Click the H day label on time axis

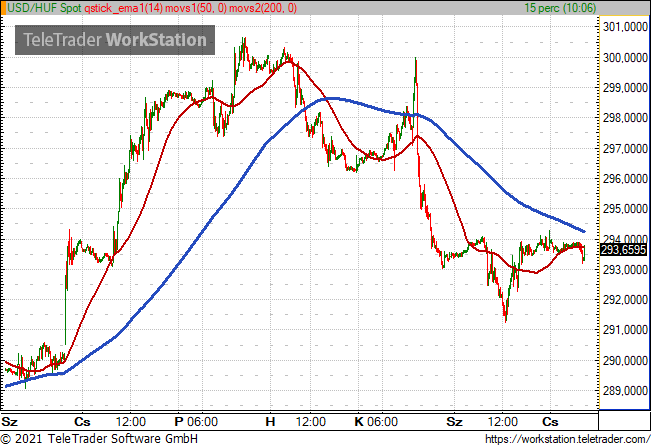[270, 422]
